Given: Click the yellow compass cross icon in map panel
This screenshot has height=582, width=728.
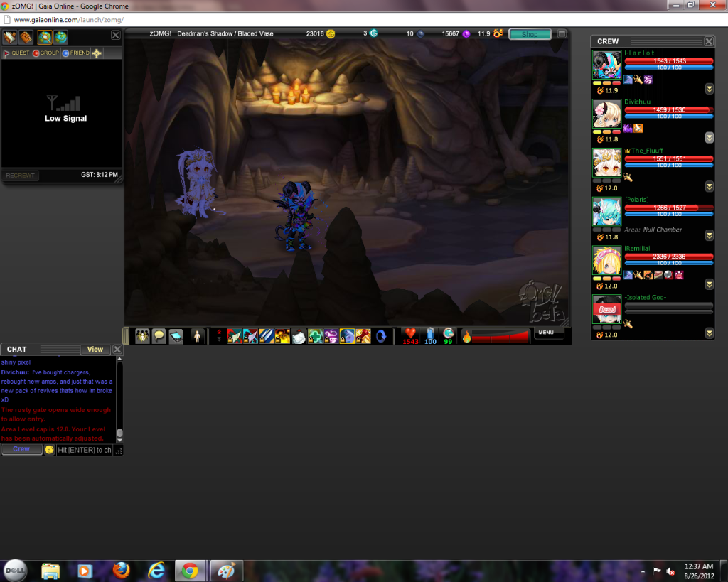Looking at the screenshot, I should tap(97, 53).
